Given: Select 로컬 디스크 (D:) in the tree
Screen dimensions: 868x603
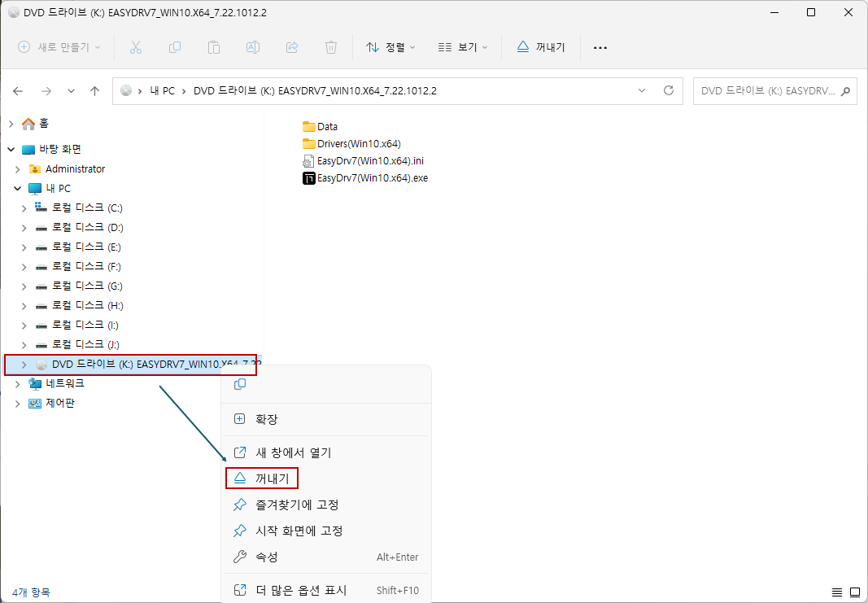Looking at the screenshot, I should coord(79,227).
